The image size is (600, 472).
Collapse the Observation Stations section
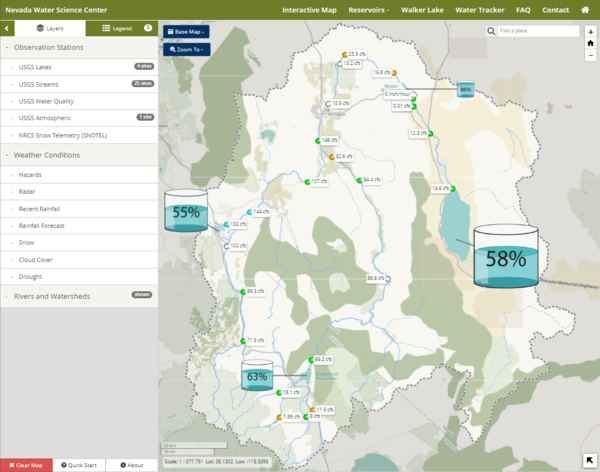pyautogui.click(x=79, y=47)
